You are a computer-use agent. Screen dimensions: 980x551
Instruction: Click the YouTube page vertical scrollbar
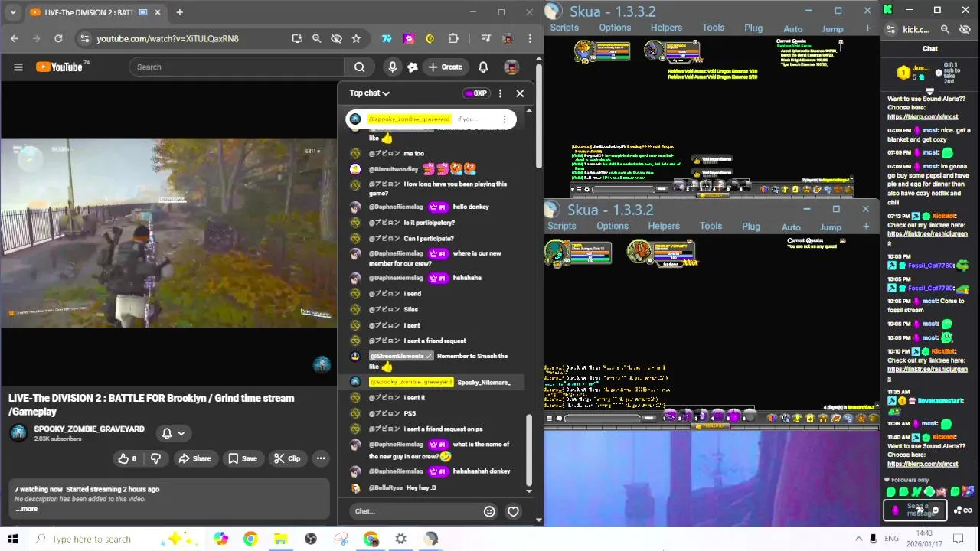click(x=539, y=117)
